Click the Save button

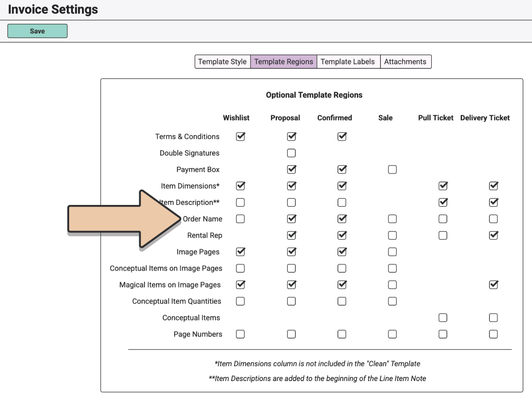point(37,31)
